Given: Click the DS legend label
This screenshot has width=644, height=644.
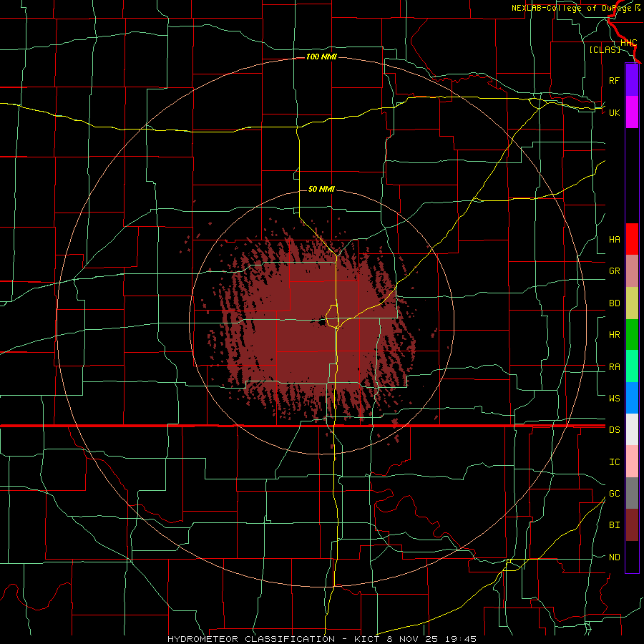Looking at the screenshot, I should pos(614,429).
